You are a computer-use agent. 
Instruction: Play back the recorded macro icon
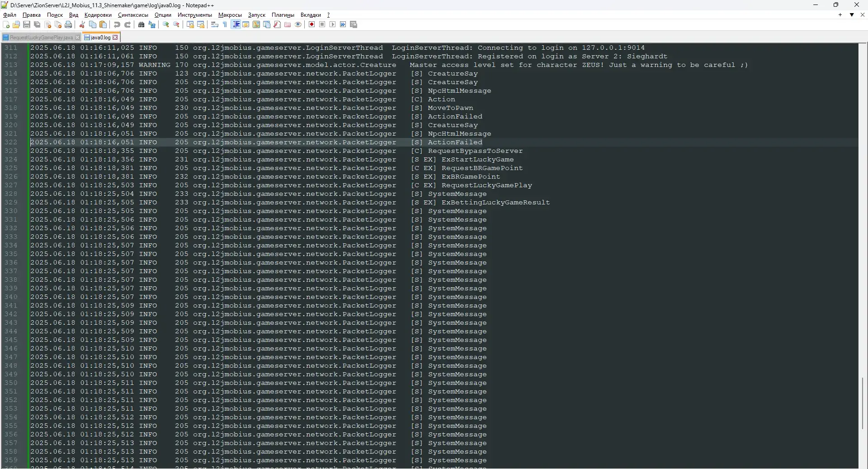click(x=332, y=24)
